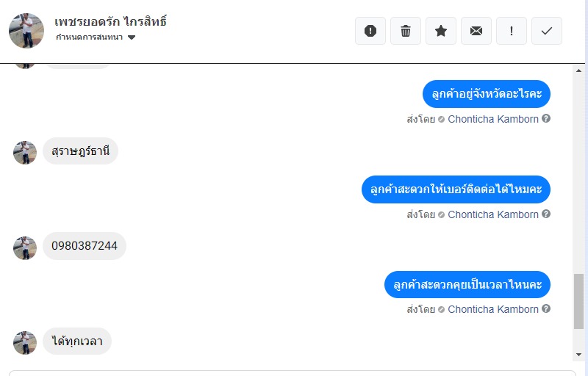Click the phone number 0980387244 message

pos(85,246)
